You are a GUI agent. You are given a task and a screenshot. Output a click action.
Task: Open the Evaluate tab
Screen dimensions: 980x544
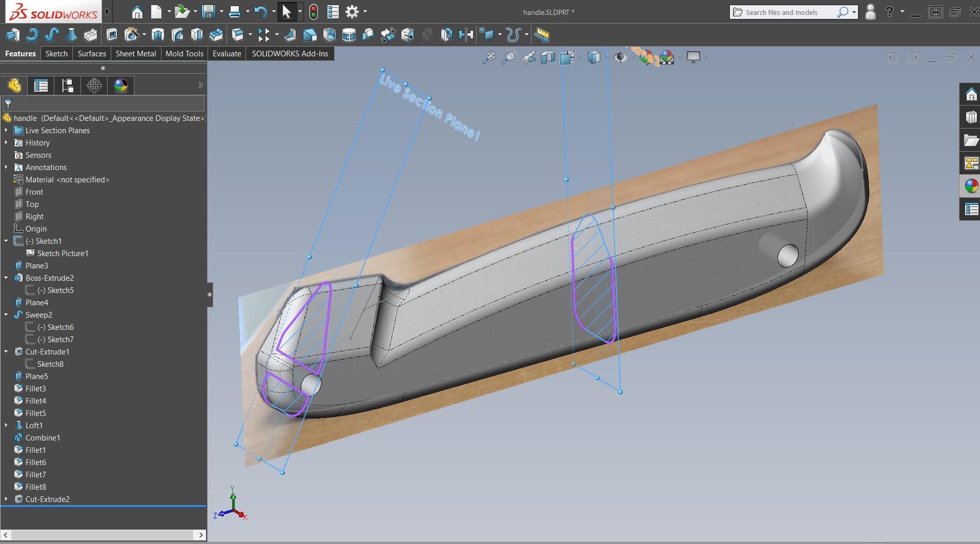(227, 53)
